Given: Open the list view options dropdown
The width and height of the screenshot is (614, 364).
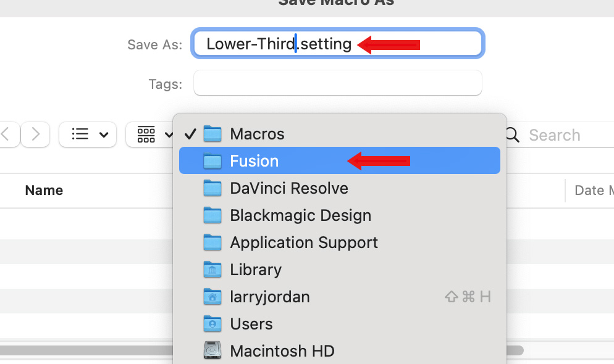Looking at the screenshot, I should click(x=88, y=134).
